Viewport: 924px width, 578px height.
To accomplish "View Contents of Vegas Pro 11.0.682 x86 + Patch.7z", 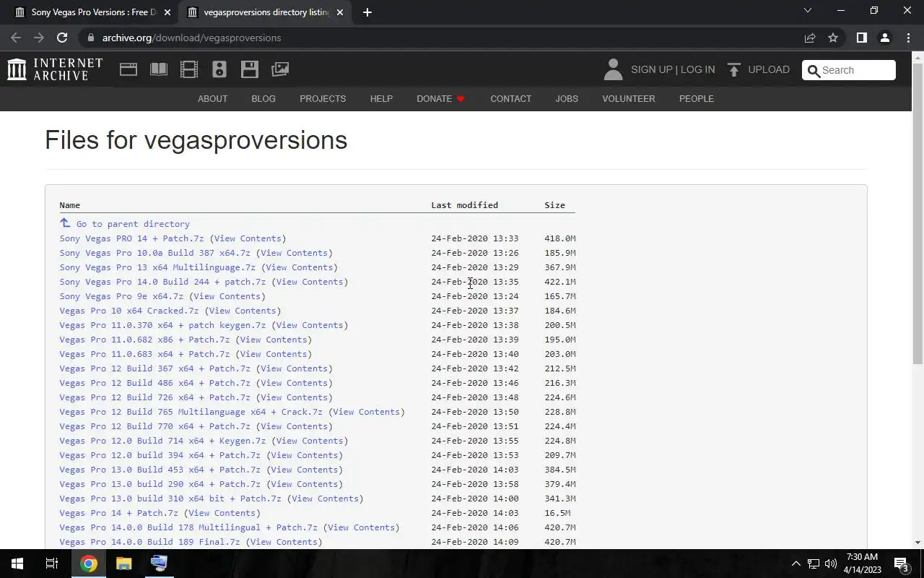I will click(x=274, y=340).
